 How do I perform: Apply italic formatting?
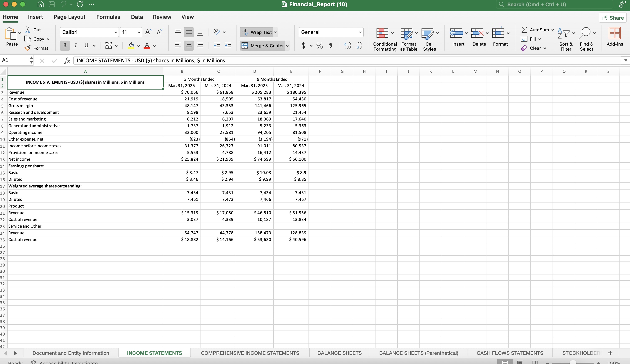[76, 45]
